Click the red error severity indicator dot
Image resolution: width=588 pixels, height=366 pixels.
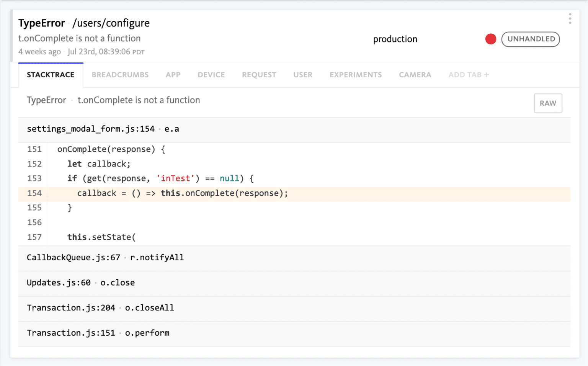pos(490,39)
